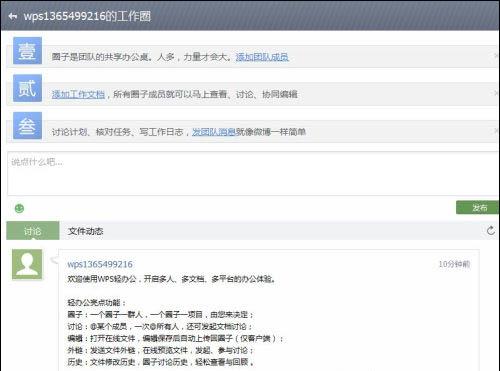Focus the 说点什么吧 message box

tap(252, 173)
